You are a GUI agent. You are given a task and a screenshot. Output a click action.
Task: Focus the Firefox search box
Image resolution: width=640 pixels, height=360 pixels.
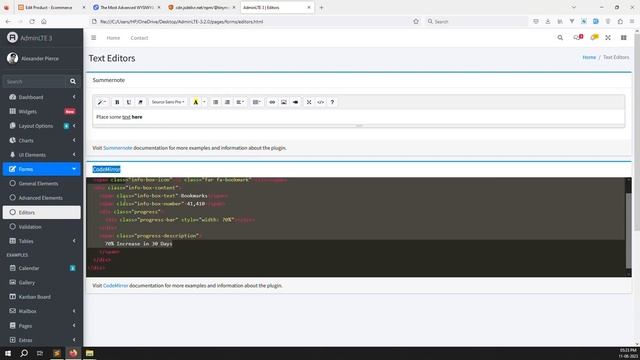point(476,21)
